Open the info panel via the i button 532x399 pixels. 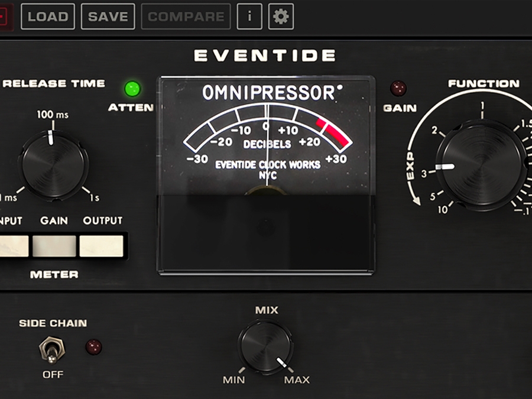tap(249, 17)
